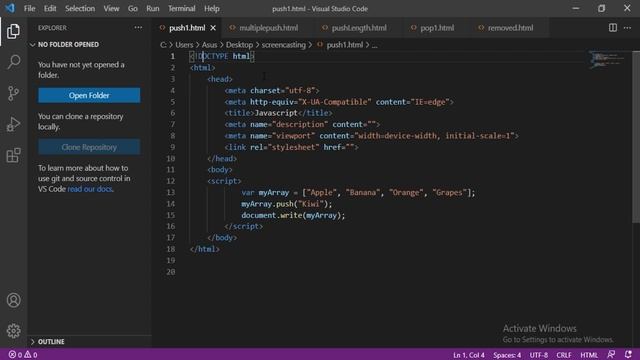Viewport: 640px width, 360px height.
Task: Click the feedback icon in status bar
Action: point(611,355)
